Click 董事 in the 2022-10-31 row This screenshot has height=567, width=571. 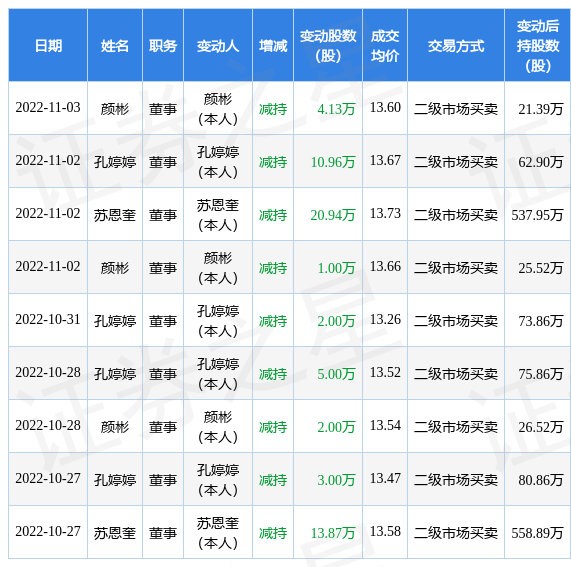[163, 321]
